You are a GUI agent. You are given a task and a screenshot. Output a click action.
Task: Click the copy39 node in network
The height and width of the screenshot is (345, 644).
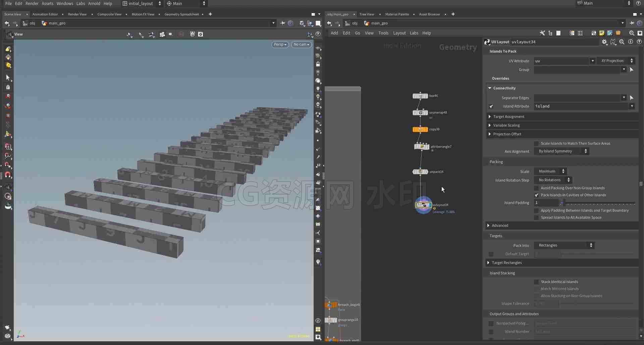[420, 129]
